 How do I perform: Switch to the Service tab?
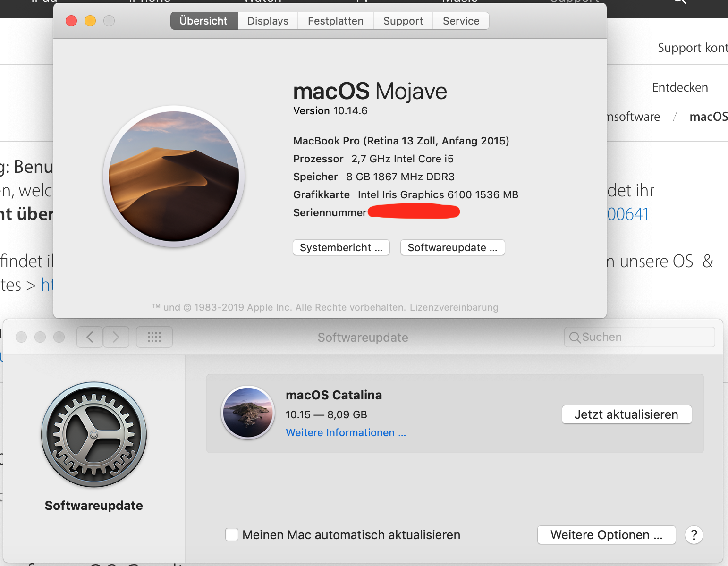[x=461, y=21]
